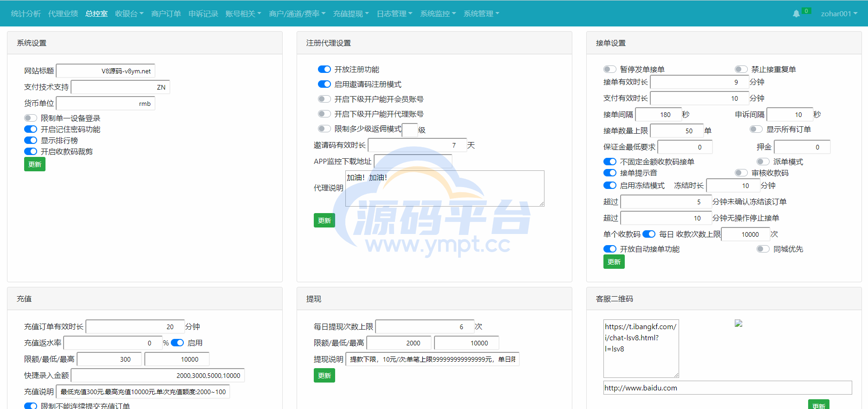Image resolution: width=868 pixels, height=409 pixels.
Task: Click 代理说明 text area
Action: point(445,188)
